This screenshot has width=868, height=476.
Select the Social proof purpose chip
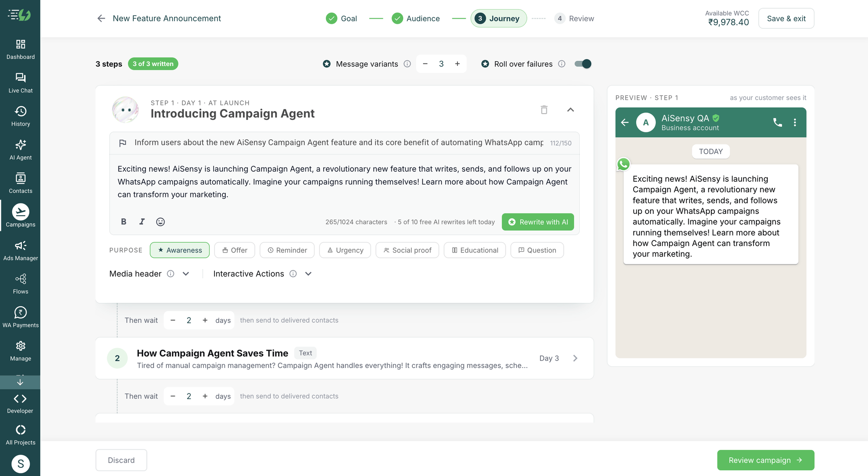point(408,250)
